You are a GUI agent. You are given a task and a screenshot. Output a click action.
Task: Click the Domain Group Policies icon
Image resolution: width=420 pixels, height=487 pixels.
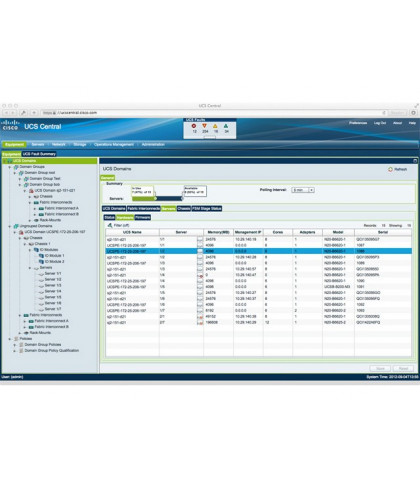click(x=21, y=345)
